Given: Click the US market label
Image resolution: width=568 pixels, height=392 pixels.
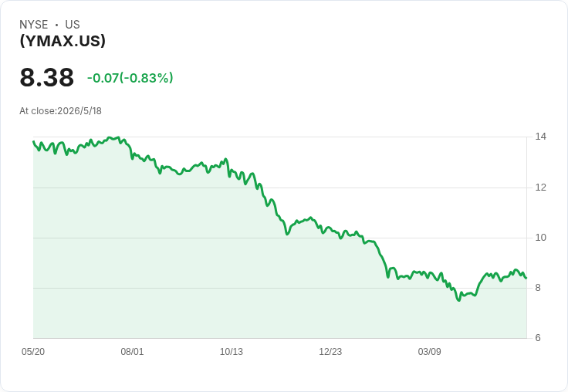Looking at the screenshot, I should point(73,25).
